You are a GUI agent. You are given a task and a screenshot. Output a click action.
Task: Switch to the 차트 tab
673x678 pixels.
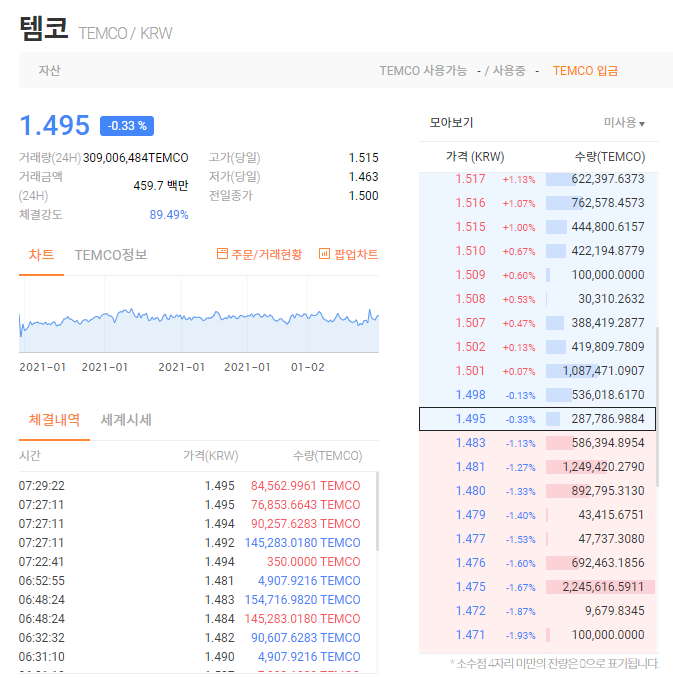(41, 255)
